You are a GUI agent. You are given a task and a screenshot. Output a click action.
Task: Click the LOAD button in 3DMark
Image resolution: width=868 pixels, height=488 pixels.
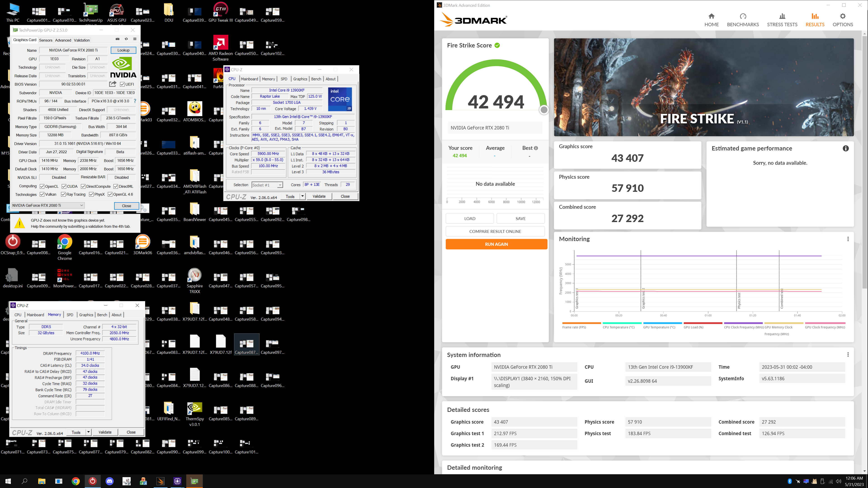pos(470,218)
